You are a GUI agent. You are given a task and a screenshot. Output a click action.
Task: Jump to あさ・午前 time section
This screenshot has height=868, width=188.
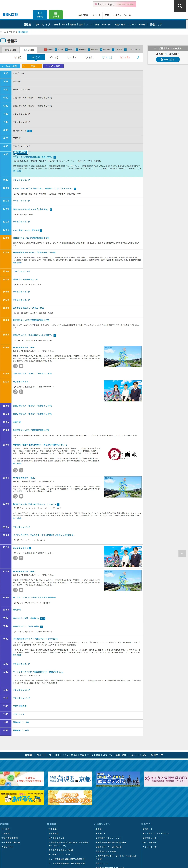point(10,66)
